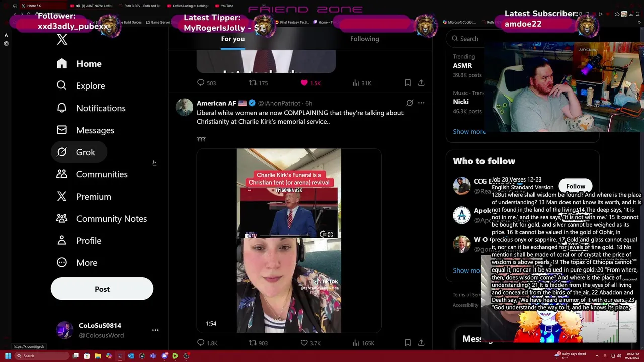Expand the More menu in sidebar

(x=77, y=263)
